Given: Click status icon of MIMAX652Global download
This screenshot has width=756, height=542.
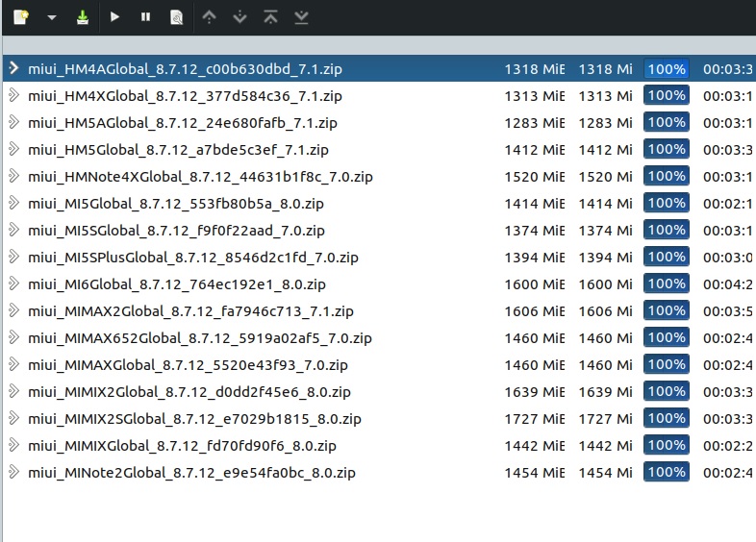Looking at the screenshot, I should pos(14,338).
